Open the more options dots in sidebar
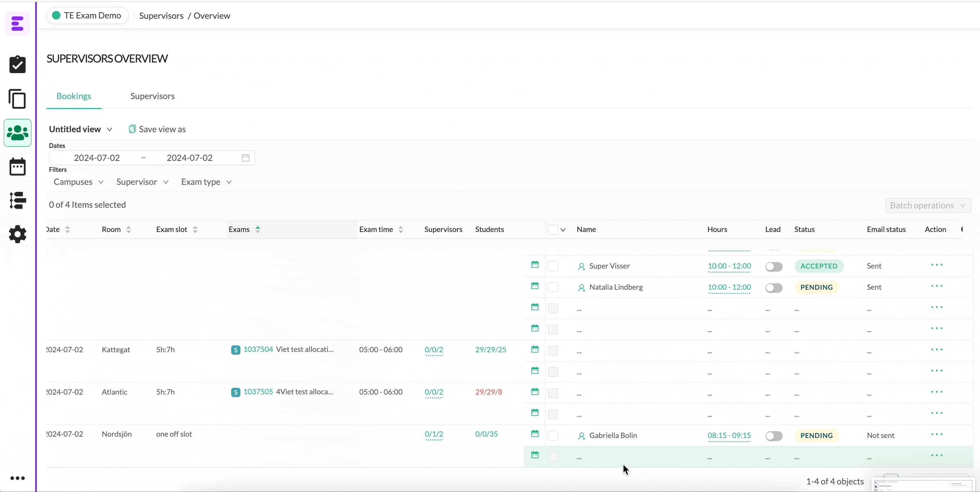This screenshot has width=980, height=492. coord(17,478)
